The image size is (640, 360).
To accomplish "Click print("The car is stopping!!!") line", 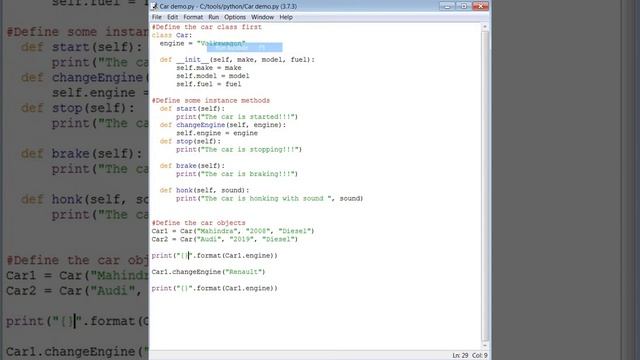I will click(239, 149).
